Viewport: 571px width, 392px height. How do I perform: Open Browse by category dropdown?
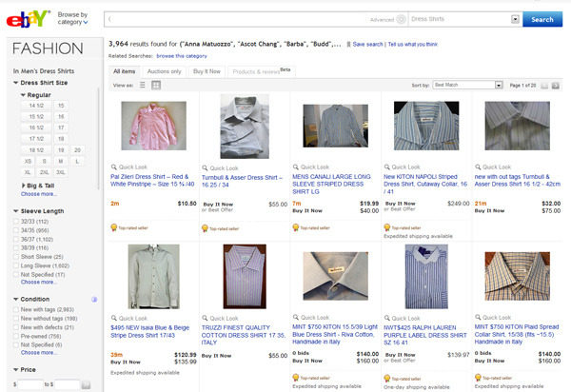click(72, 18)
